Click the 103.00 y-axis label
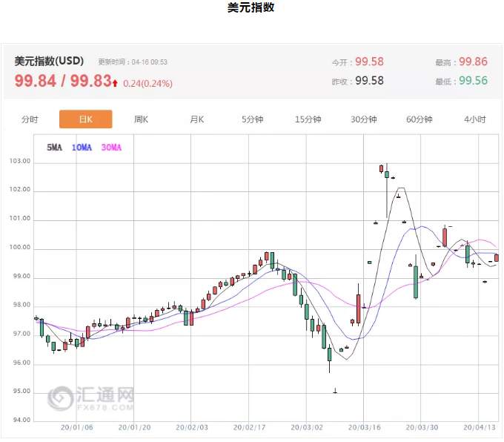The image size is (504, 442). [x=20, y=161]
